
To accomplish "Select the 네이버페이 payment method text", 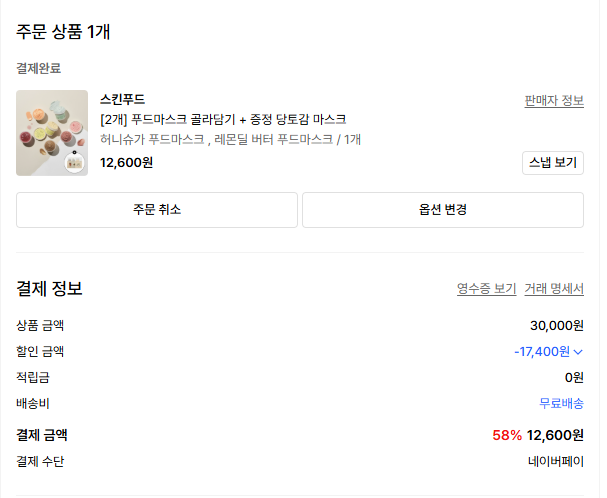I will [556, 462].
